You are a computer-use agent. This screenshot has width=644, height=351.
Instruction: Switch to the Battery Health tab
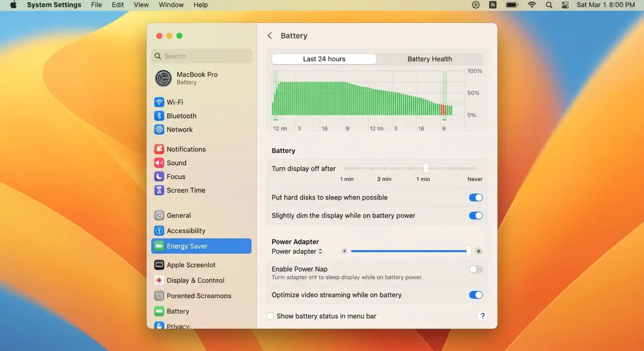[429, 59]
